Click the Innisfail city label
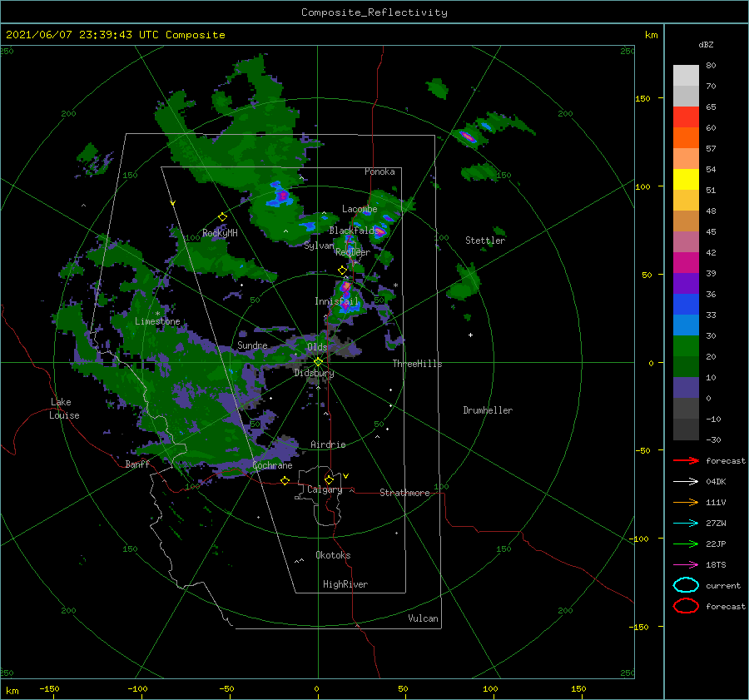The height and width of the screenshot is (700, 749). pyautogui.click(x=336, y=301)
